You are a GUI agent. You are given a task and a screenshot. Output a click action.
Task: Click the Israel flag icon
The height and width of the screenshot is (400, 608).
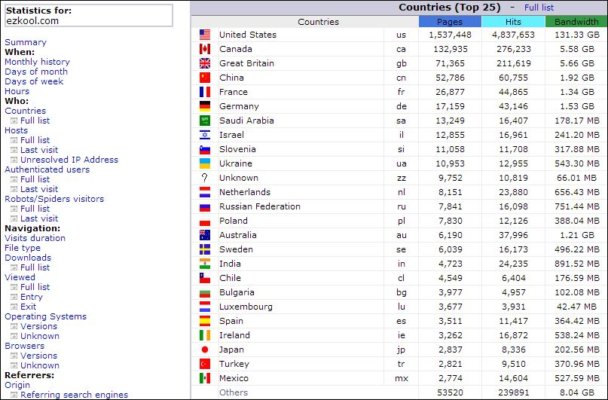pyautogui.click(x=205, y=134)
